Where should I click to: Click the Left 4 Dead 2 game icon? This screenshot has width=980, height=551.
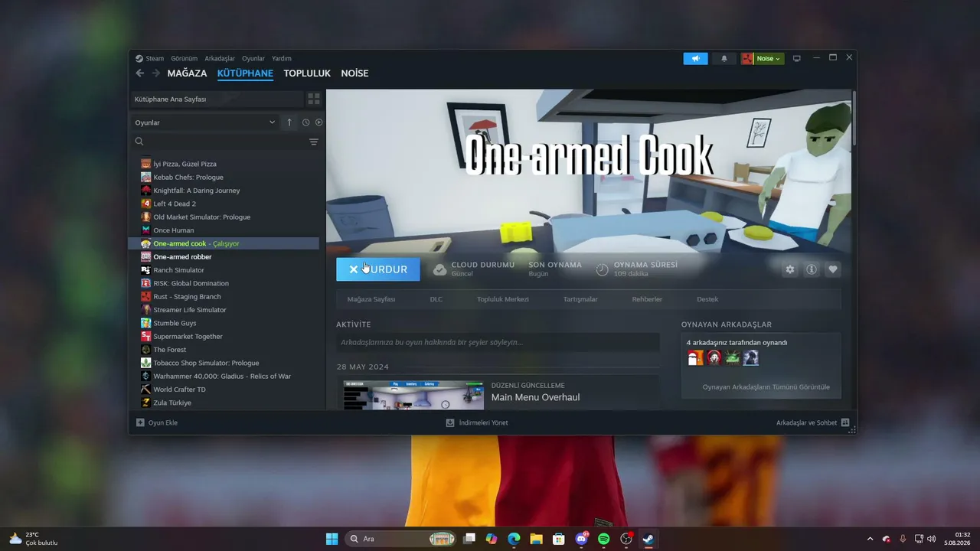pyautogui.click(x=146, y=204)
